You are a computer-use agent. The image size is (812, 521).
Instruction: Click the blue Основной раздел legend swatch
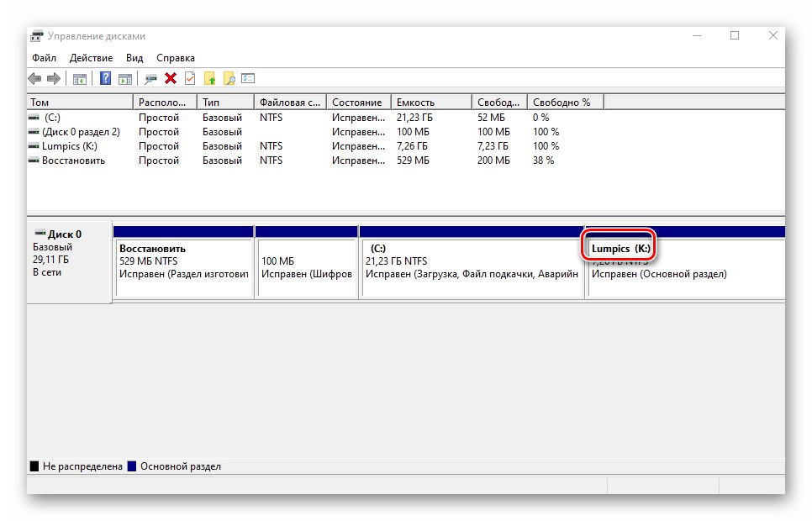click(132, 466)
